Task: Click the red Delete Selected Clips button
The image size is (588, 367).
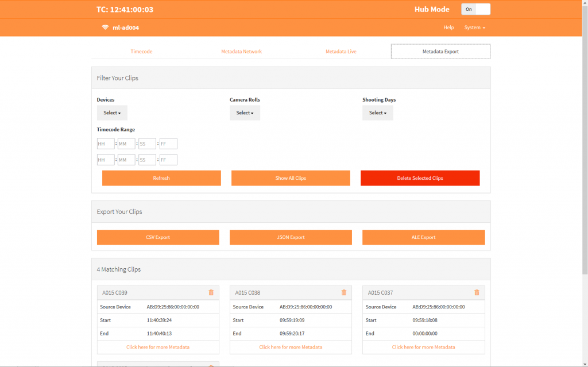Action: tap(420, 178)
